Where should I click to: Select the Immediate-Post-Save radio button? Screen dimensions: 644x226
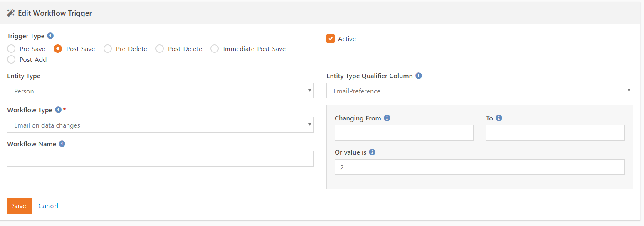[x=215, y=49]
